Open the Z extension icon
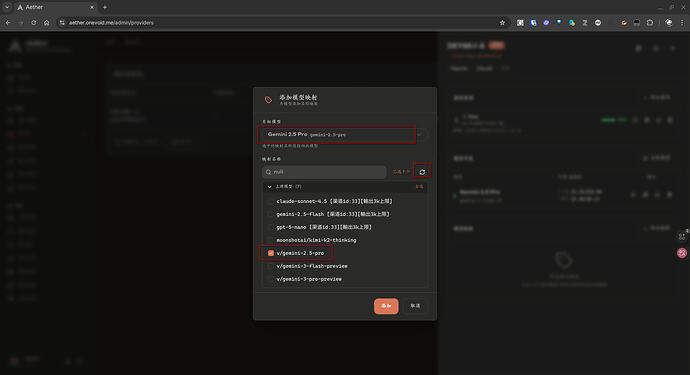Screen dimensions: 690x375 pyautogui.click(x=585, y=22)
